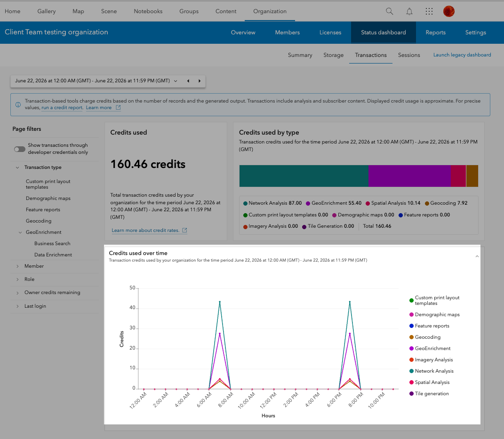Toggle developer credentials only switch
This screenshot has width=504, height=439.
(20, 149)
